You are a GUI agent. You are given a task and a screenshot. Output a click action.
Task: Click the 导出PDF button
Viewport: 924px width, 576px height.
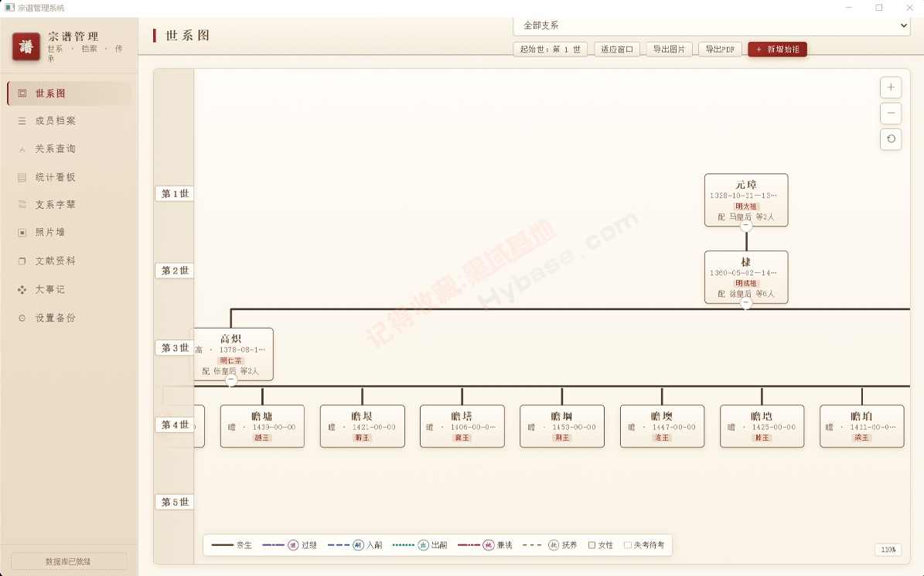(x=720, y=49)
